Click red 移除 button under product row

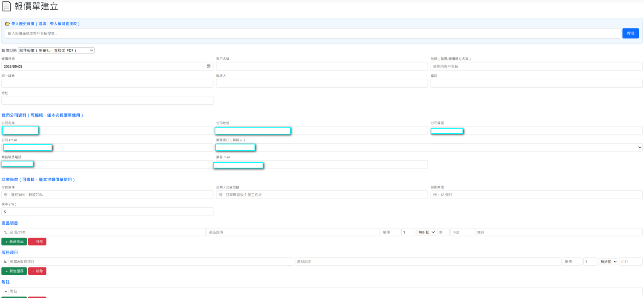[37, 242]
